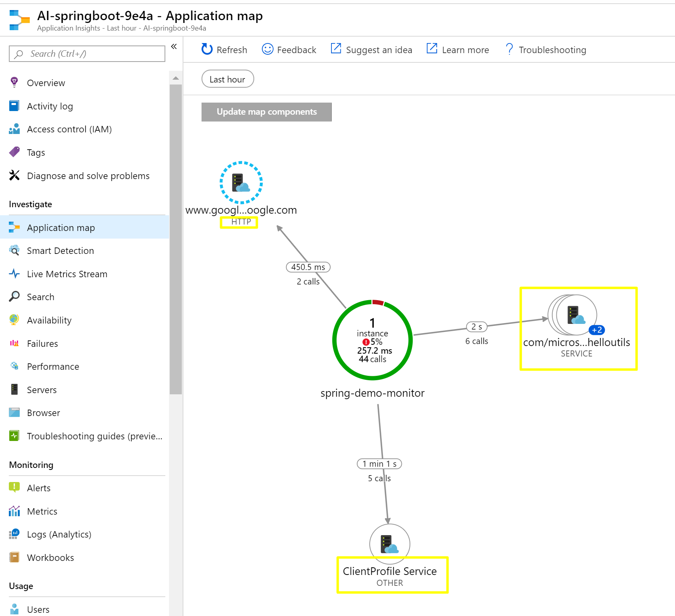The height and width of the screenshot is (616, 675).
Task: Click the Users icon
Action: point(14,609)
